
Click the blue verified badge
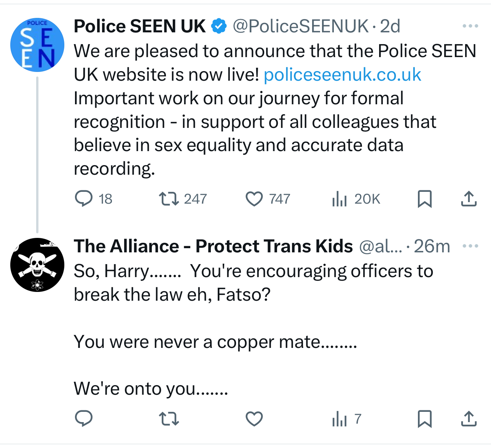(x=219, y=26)
